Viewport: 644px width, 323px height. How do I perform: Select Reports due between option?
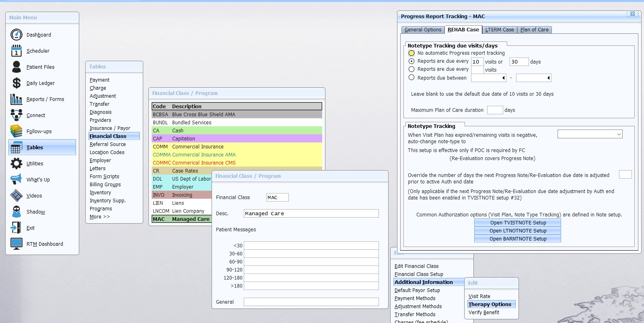coord(412,78)
